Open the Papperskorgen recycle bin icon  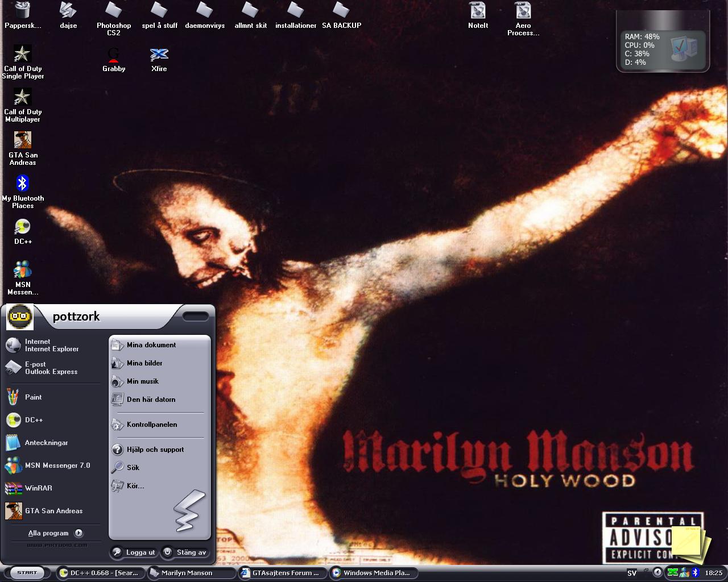pyautogui.click(x=23, y=15)
